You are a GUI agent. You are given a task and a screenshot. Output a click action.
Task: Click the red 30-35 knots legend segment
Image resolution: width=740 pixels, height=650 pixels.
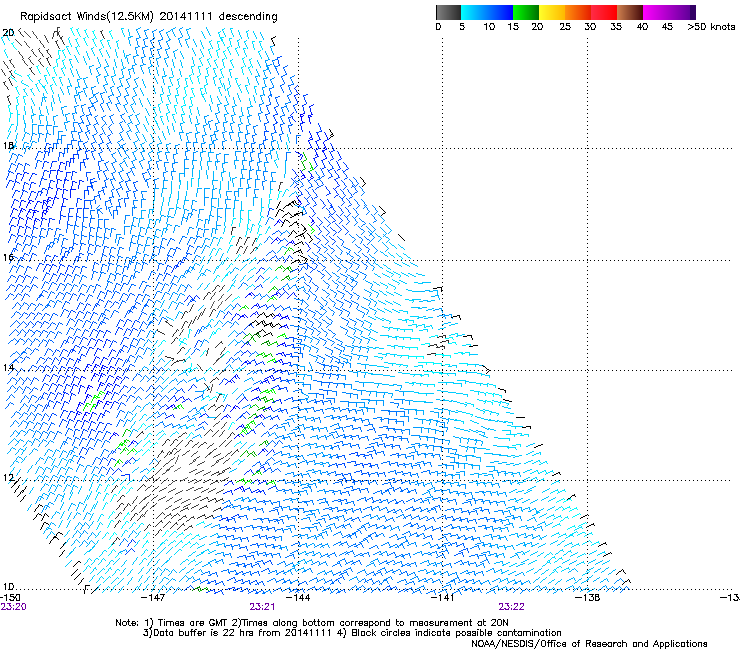click(604, 12)
